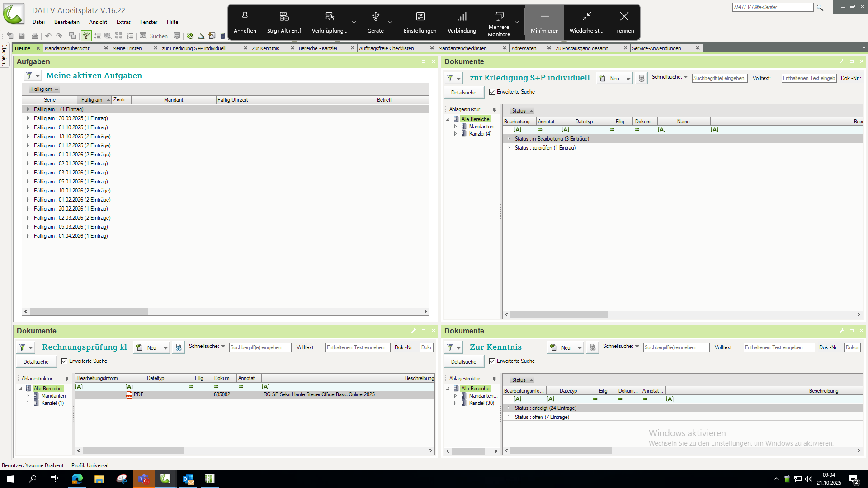The width and height of the screenshot is (868, 488).
Task: Click the tree view toolbar icon
Action: pyautogui.click(x=86, y=36)
